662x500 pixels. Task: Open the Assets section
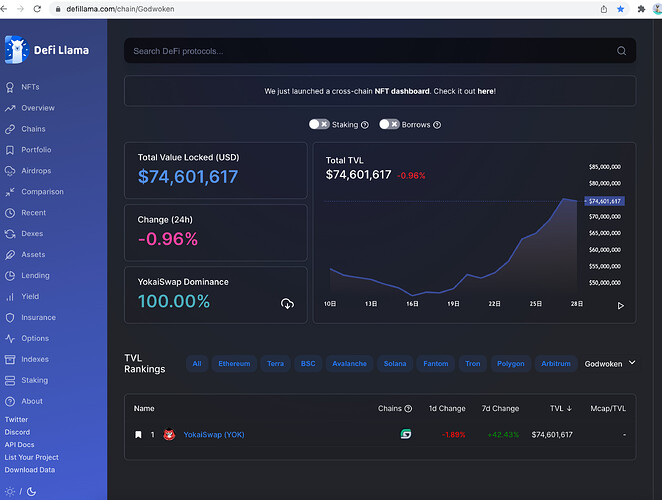tap(25, 255)
